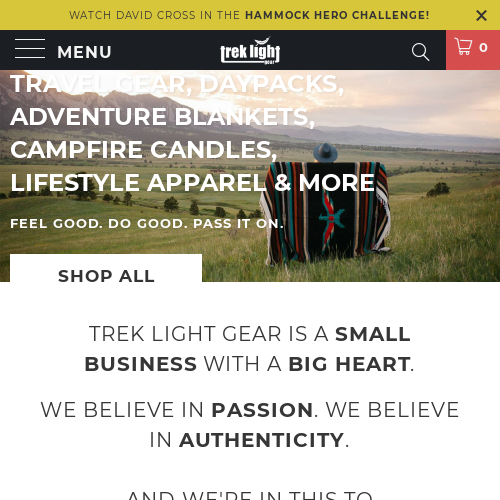The image size is (500, 500).
Task: Open the hamburger menu icon
Action: point(30,49)
